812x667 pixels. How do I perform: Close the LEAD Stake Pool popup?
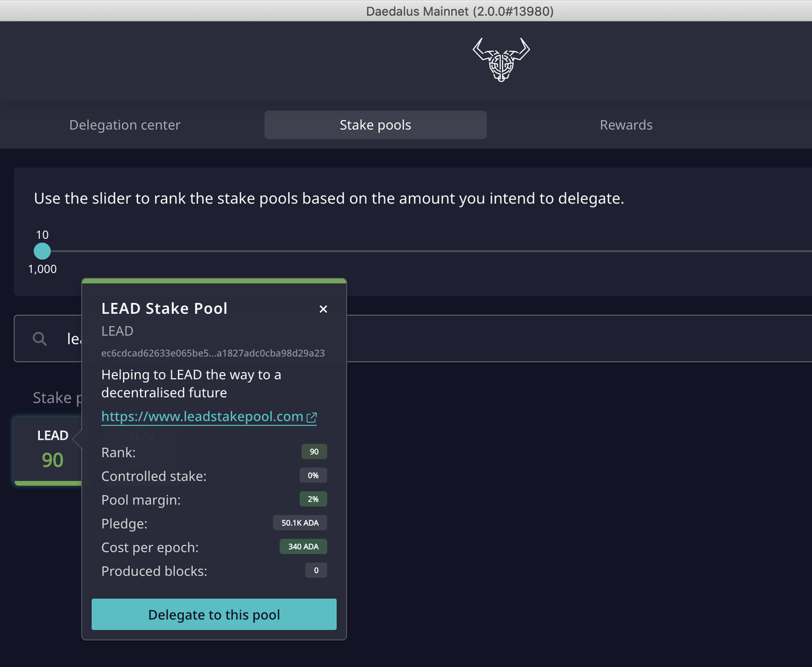click(323, 309)
